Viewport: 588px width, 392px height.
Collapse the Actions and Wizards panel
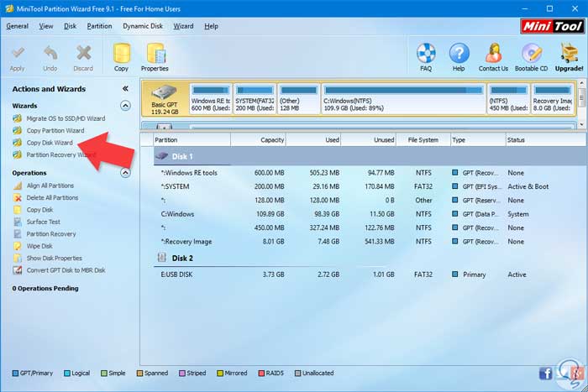[x=125, y=89]
